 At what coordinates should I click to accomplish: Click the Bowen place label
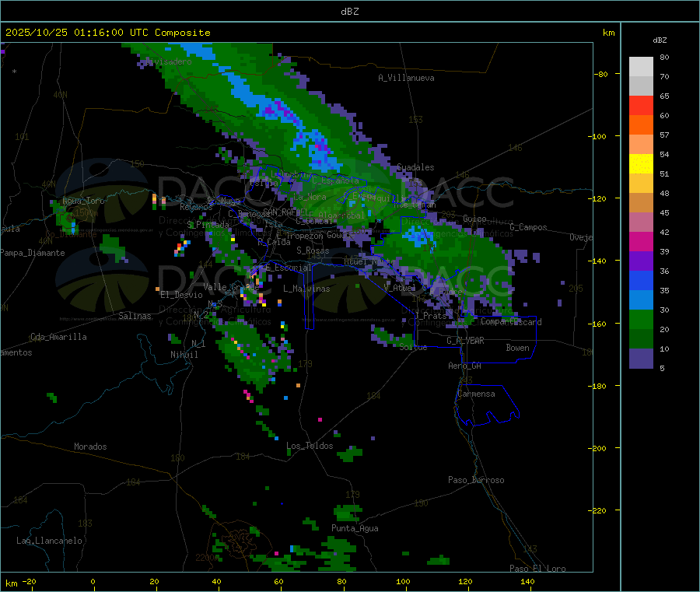click(x=517, y=348)
